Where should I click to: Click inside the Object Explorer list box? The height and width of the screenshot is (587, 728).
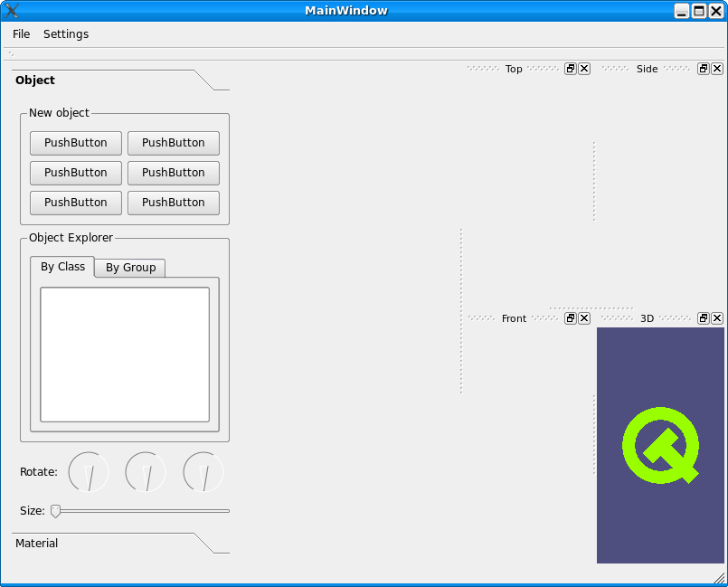[125, 355]
